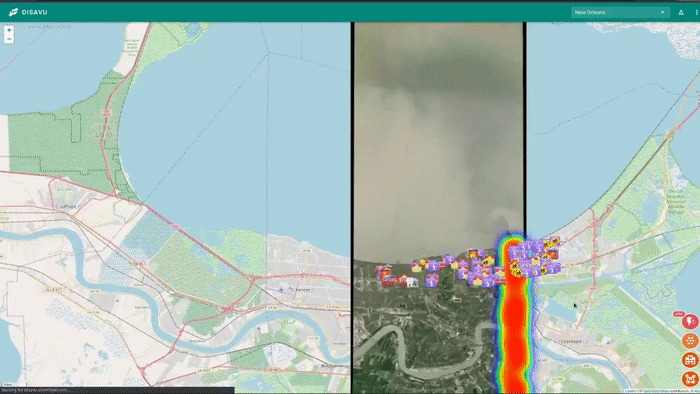Click the Laplace town label on map
Viewport: 700px width, 394px height.
pos(67,207)
